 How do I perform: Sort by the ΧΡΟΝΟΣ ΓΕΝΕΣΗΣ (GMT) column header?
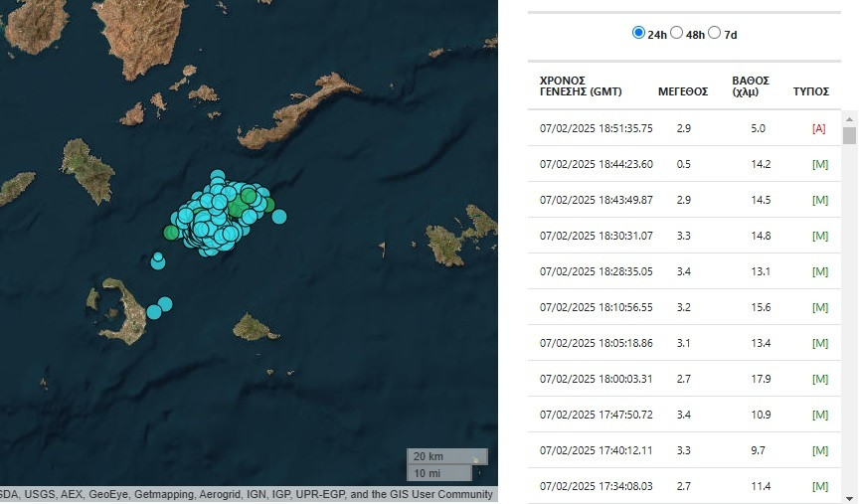point(581,85)
